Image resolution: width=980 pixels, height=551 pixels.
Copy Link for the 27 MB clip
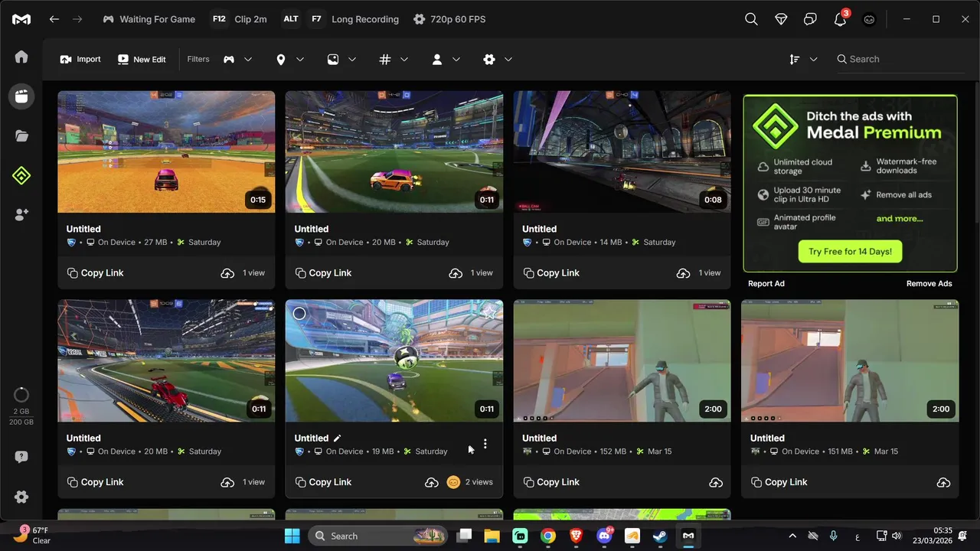point(95,273)
